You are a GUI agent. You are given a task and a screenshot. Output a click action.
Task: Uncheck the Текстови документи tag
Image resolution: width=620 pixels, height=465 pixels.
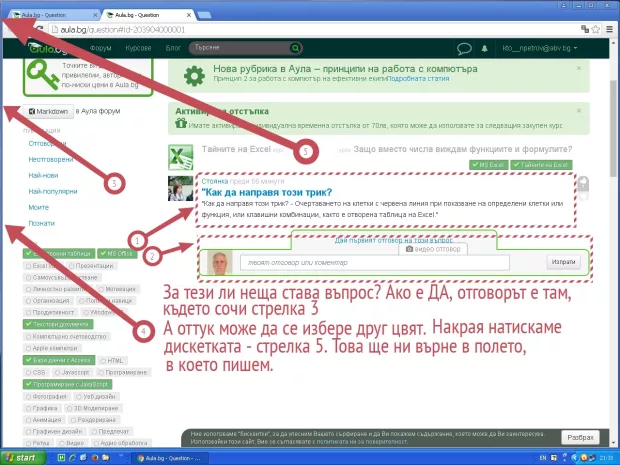[x=58, y=324]
